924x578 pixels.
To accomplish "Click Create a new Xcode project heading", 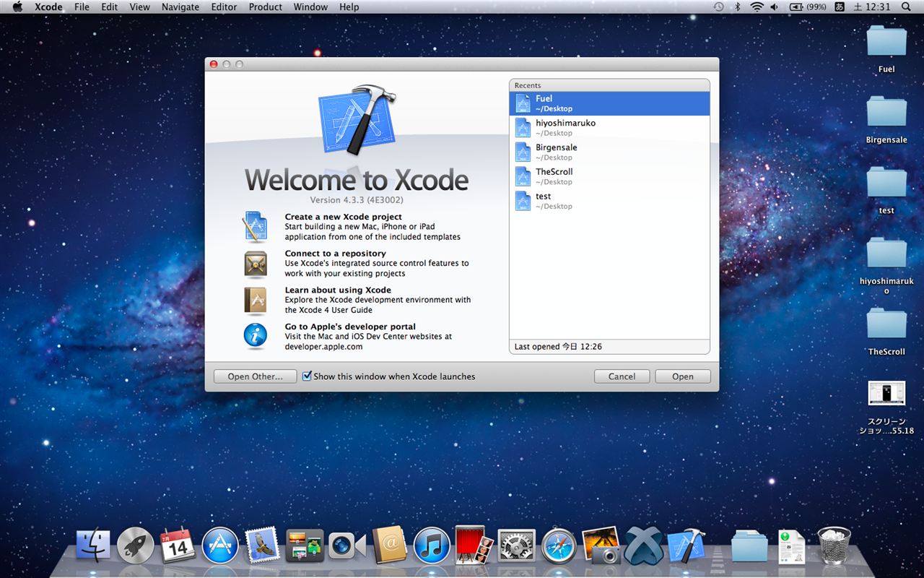I will 343,217.
